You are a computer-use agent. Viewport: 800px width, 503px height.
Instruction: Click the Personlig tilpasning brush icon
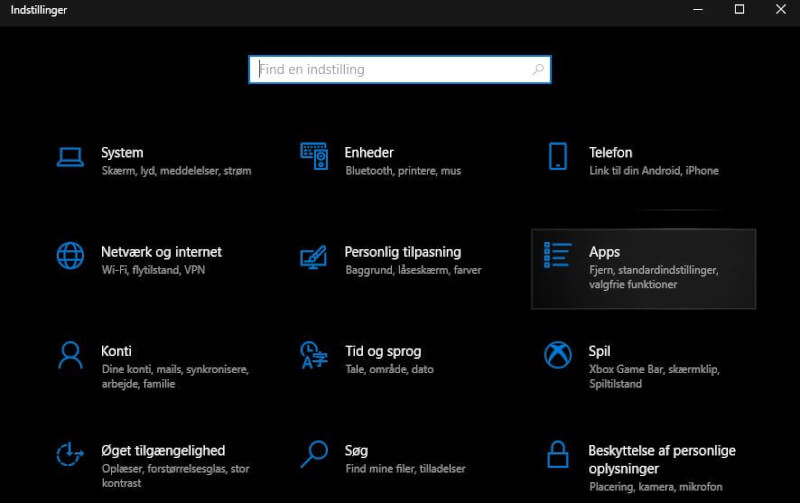(x=314, y=257)
